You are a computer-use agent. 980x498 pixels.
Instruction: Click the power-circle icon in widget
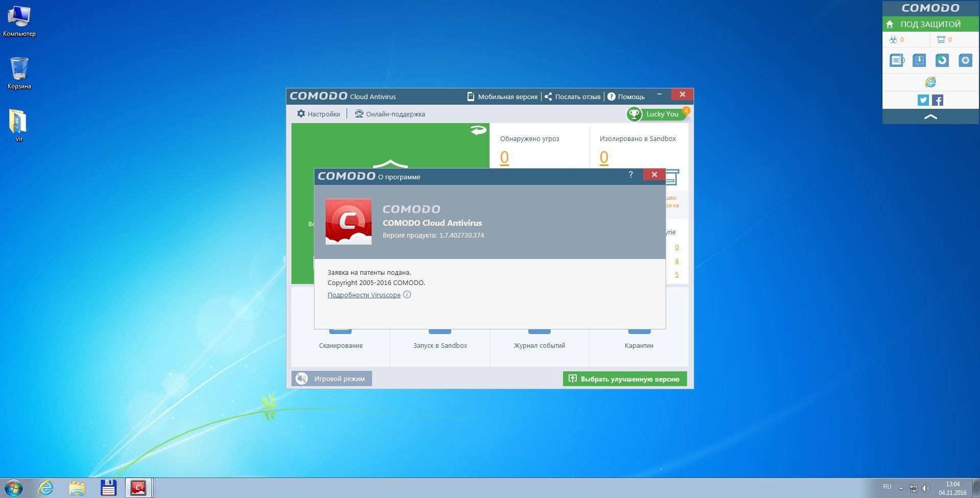pos(965,60)
